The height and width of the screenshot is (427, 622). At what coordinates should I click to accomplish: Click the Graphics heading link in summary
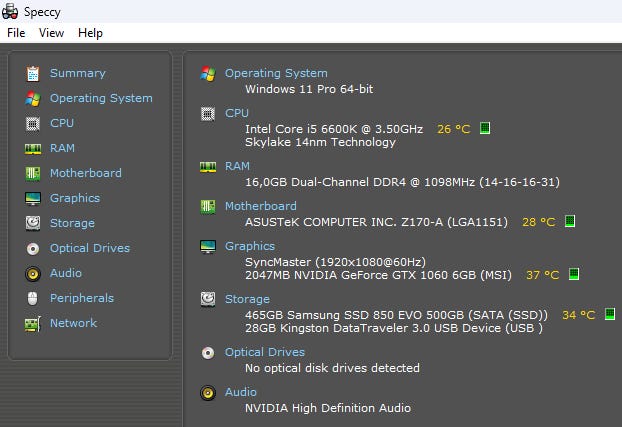click(x=250, y=246)
